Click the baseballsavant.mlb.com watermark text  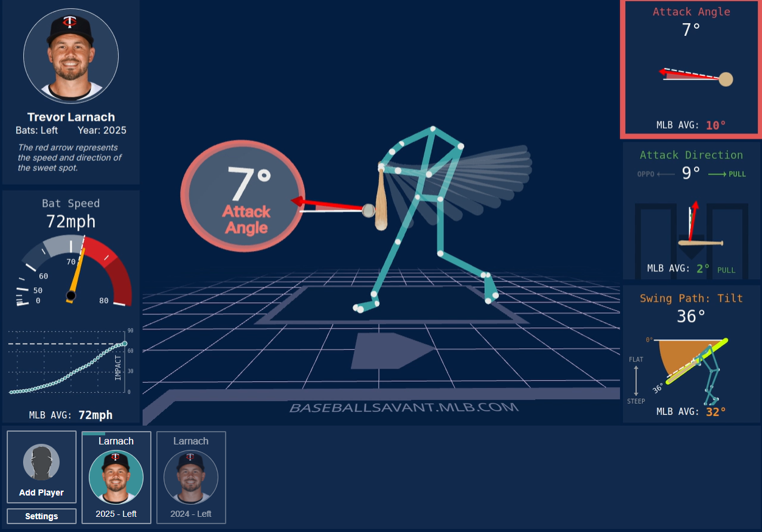pyautogui.click(x=404, y=408)
